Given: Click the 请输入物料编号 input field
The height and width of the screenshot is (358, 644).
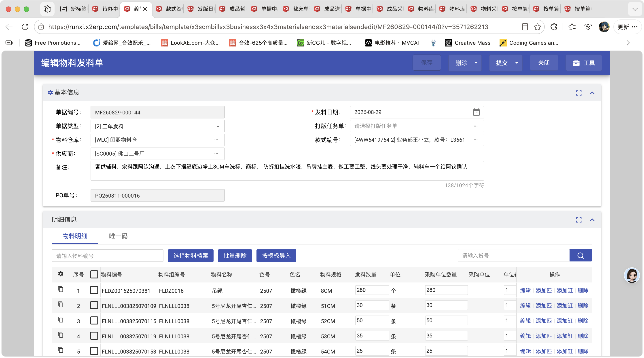Looking at the screenshot, I should 108,256.
